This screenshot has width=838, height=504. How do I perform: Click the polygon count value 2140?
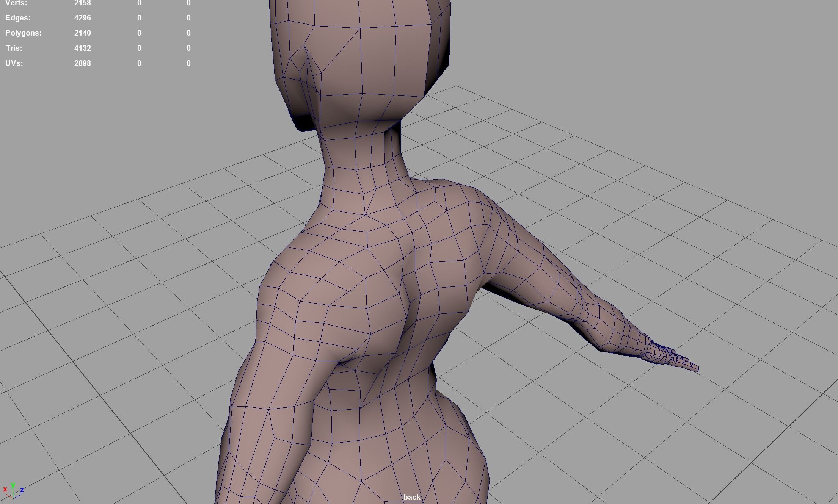(x=83, y=33)
